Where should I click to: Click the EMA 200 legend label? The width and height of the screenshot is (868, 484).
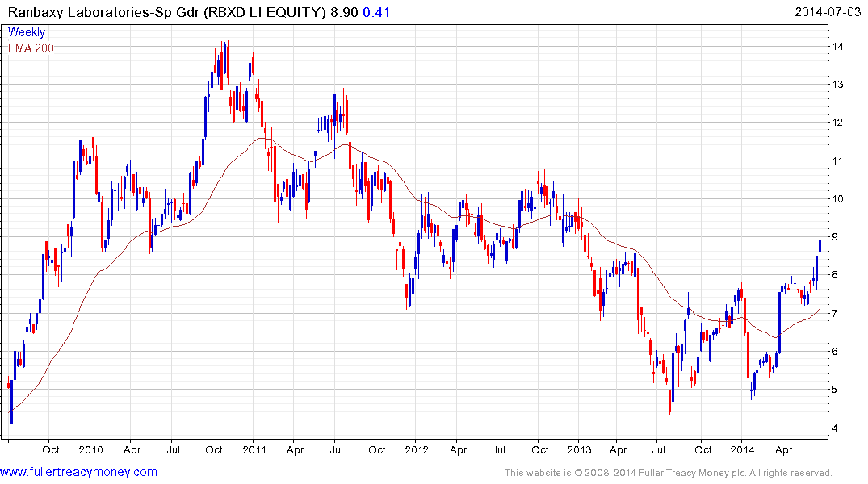[x=31, y=48]
